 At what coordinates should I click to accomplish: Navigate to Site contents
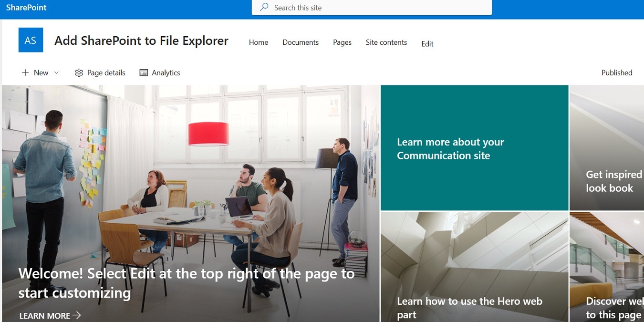(x=386, y=42)
